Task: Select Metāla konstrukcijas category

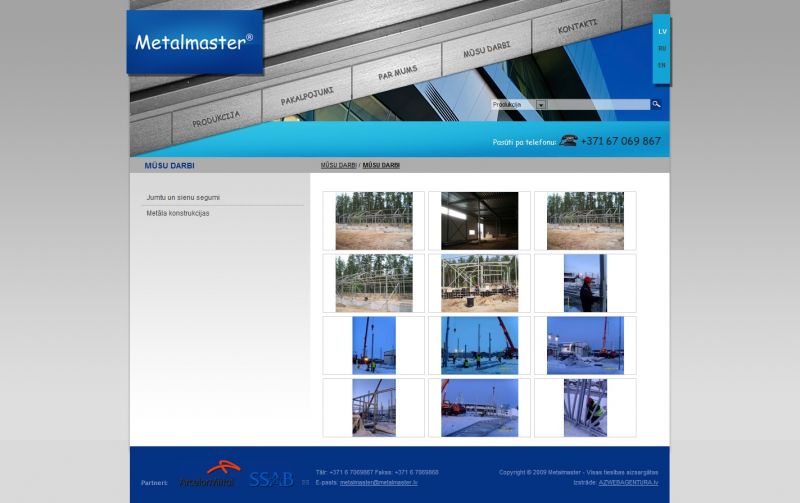Action: pos(178,213)
